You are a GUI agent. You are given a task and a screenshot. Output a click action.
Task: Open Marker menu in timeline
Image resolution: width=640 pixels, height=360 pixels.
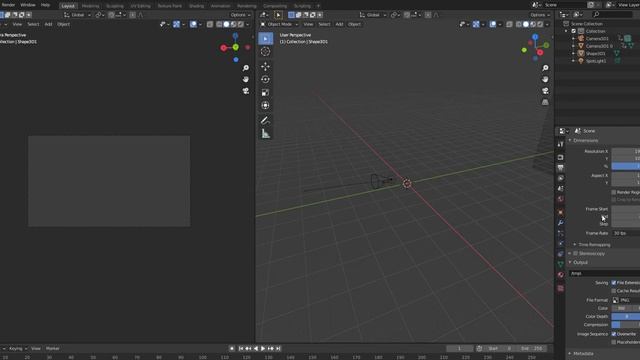coord(53,349)
